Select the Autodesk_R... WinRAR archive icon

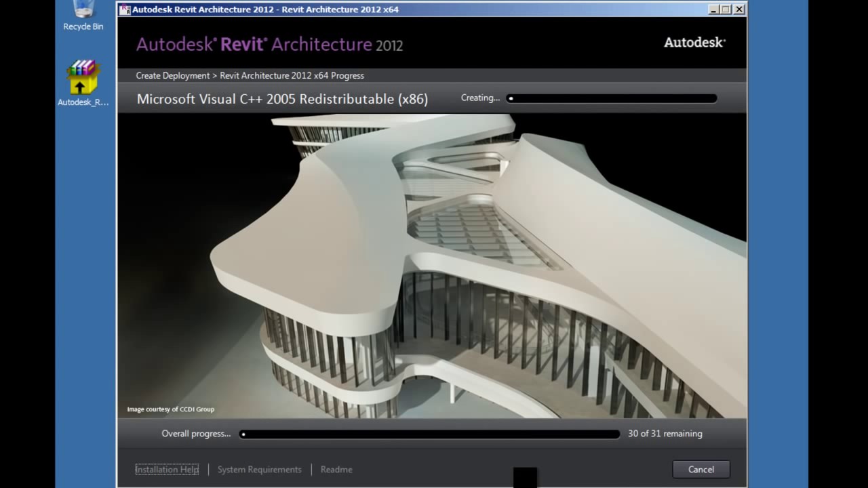click(x=83, y=83)
